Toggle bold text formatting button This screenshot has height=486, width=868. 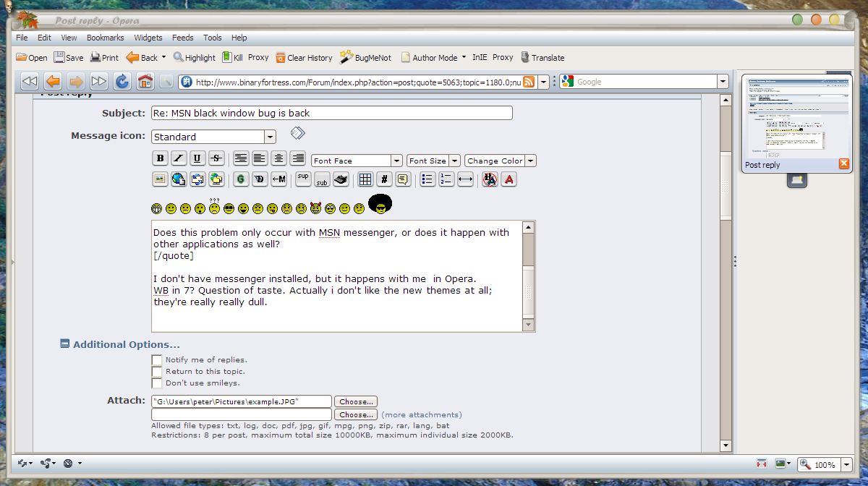pyautogui.click(x=160, y=158)
